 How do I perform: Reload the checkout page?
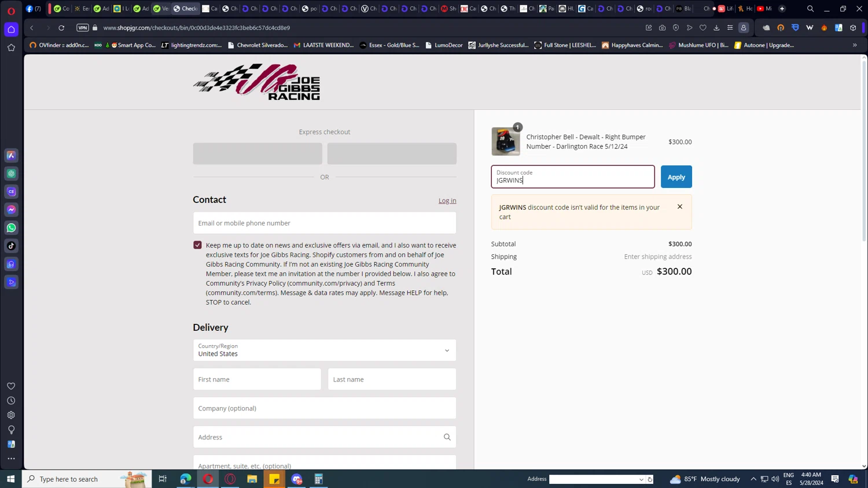pos(61,28)
